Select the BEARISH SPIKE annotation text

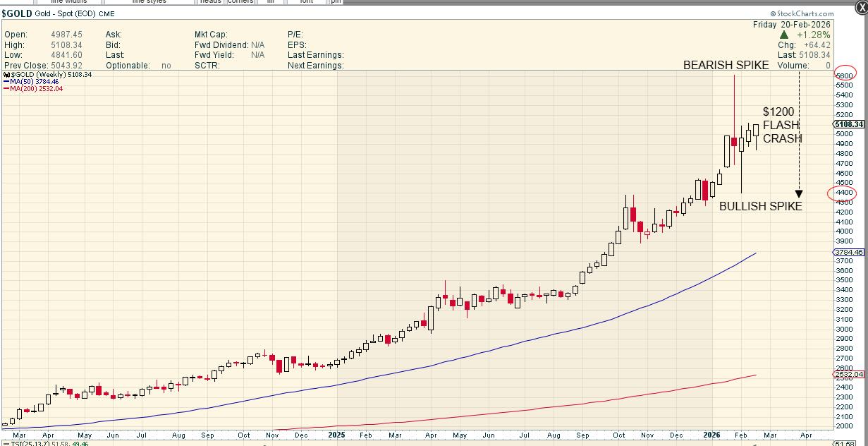click(726, 65)
